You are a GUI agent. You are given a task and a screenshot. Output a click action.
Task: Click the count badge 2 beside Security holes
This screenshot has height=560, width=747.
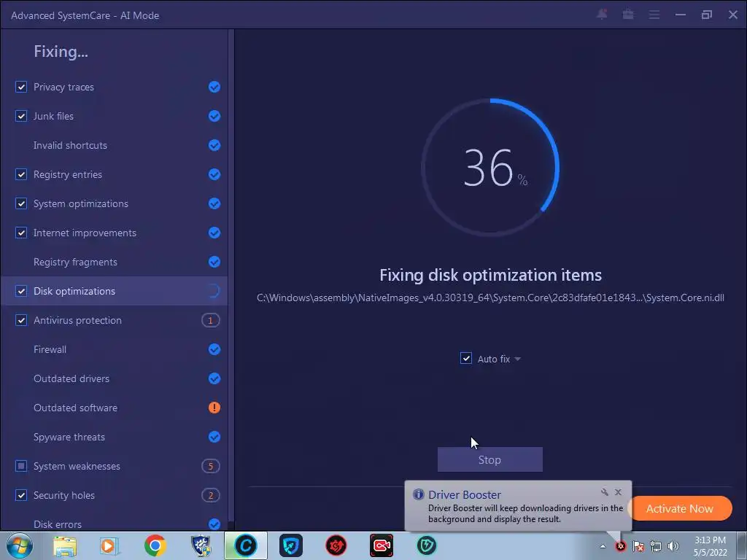(x=211, y=495)
